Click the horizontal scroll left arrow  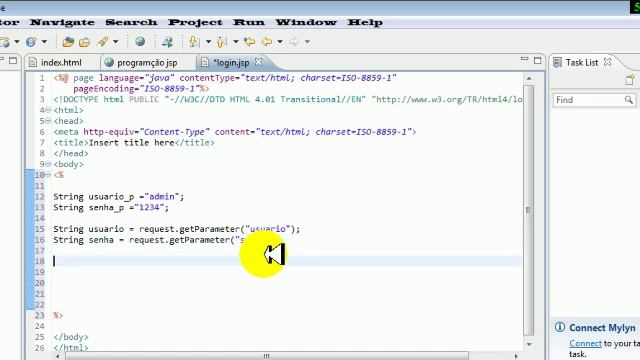pos(58,356)
